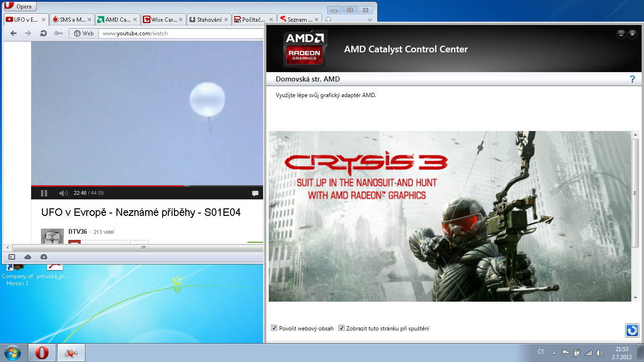
Task: Close the Stahování tab
Action: click(x=226, y=20)
